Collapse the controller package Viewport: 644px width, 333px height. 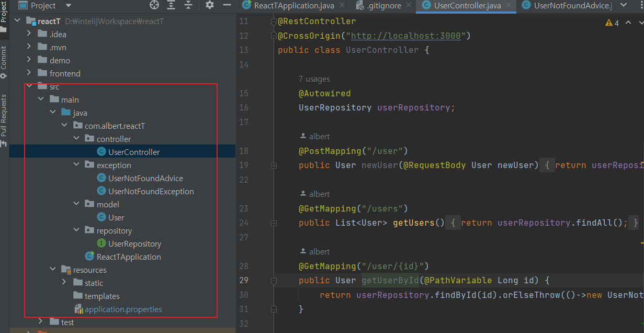(76, 139)
